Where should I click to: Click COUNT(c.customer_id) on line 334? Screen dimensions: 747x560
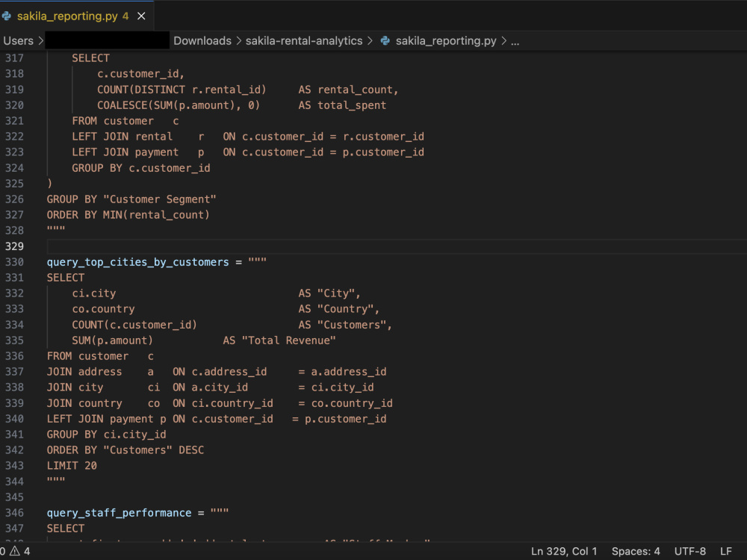click(134, 325)
